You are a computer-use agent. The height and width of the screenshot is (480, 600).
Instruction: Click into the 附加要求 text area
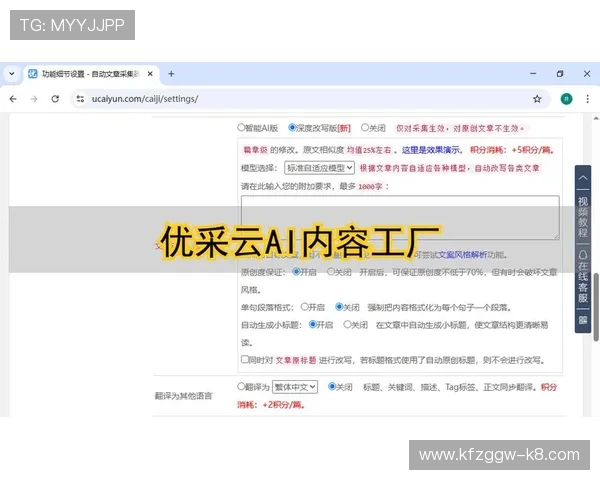[x=400, y=217]
